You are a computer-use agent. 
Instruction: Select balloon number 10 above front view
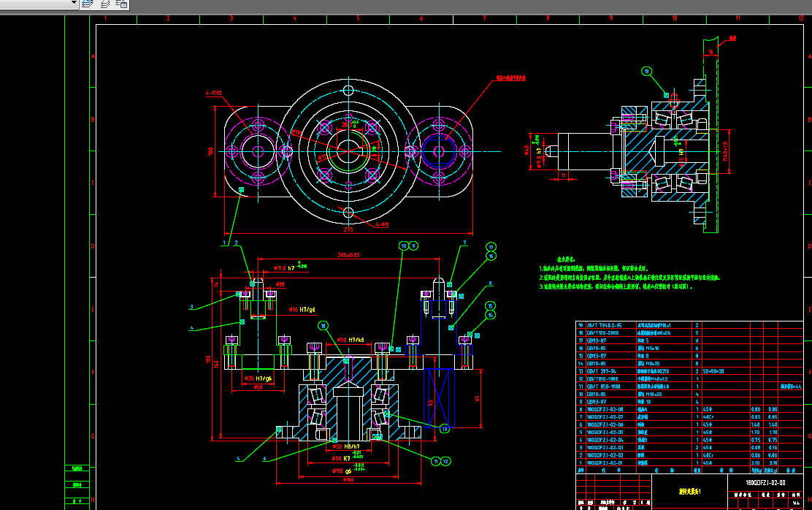click(404, 246)
